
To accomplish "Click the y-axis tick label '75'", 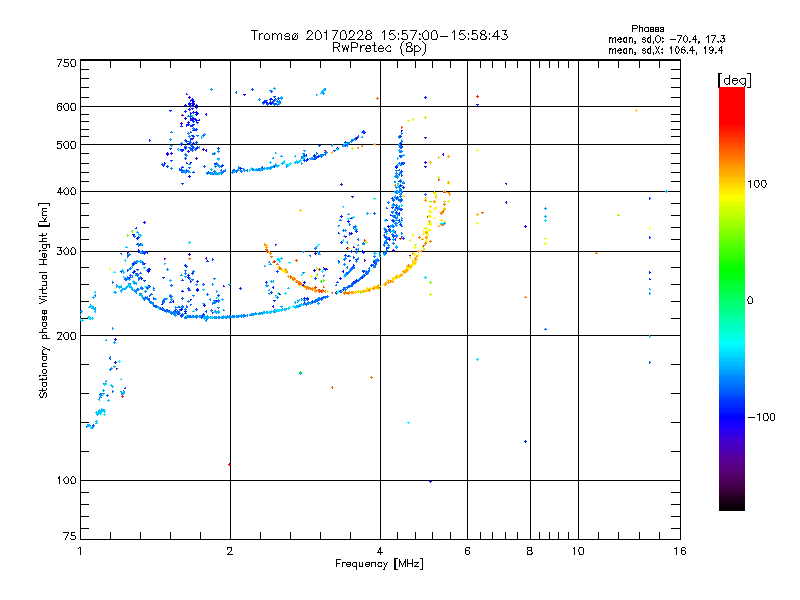I will (70, 536).
